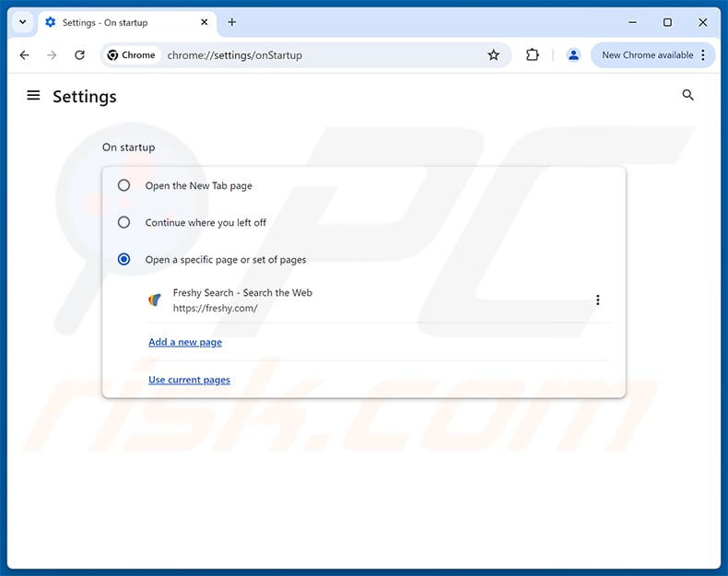Click the Use current pages link
Viewport: 728px width, 576px height.
point(189,380)
